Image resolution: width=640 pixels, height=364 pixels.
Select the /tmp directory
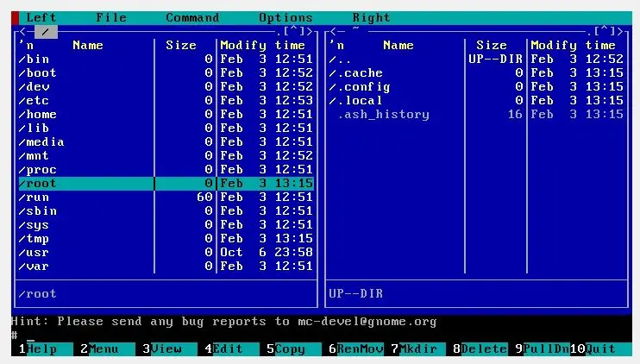click(x=166, y=239)
